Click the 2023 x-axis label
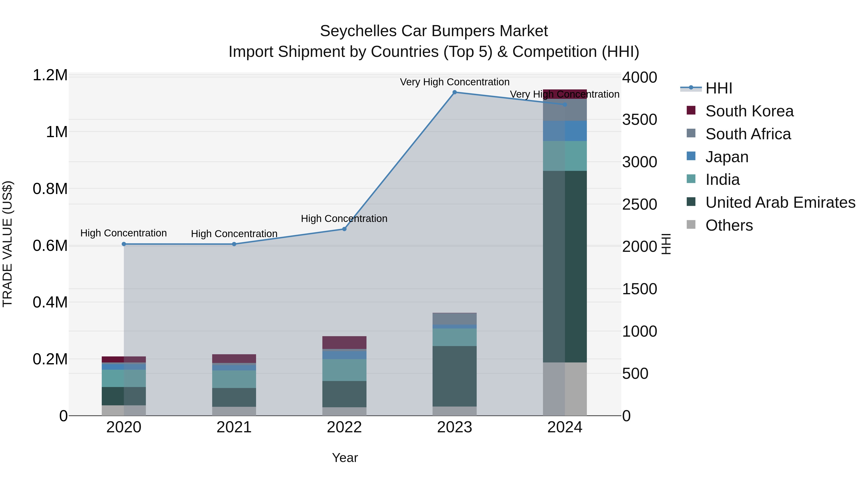This screenshot has width=868, height=488. click(454, 427)
